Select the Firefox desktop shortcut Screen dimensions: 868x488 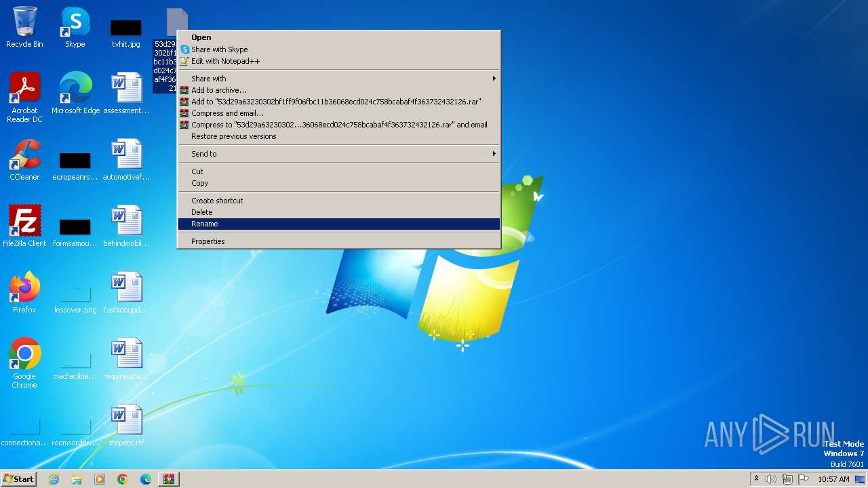[x=24, y=293]
